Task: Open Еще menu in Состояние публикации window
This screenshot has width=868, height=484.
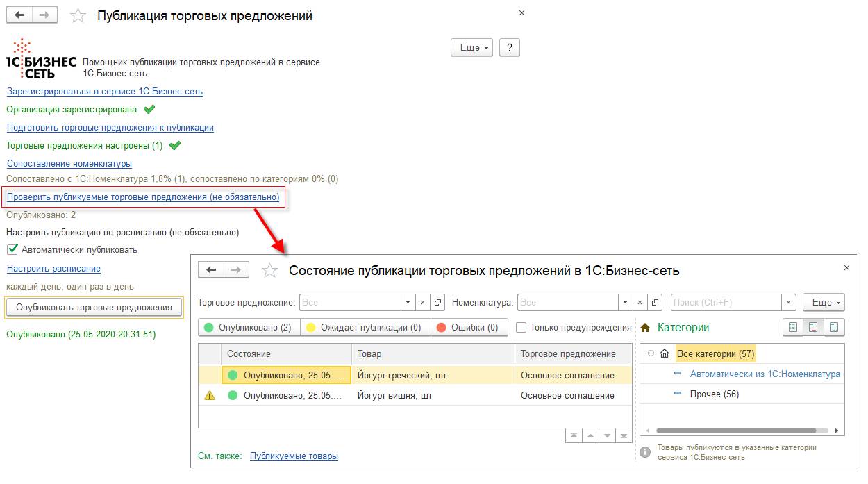Action: point(824,303)
